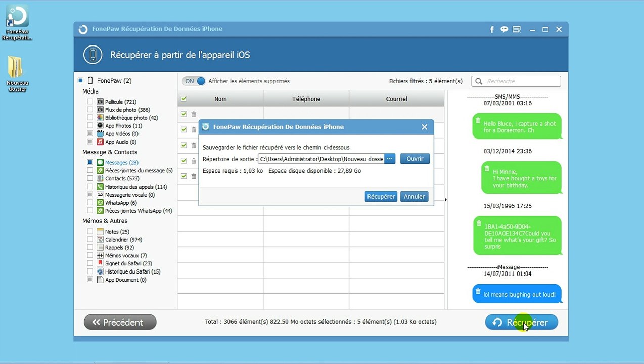Click the Bibliothèque photo icon
644x364 pixels.
click(100, 118)
